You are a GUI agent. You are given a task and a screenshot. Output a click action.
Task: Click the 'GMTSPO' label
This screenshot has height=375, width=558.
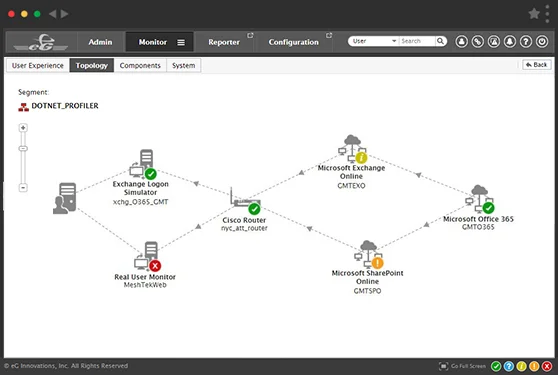(x=367, y=291)
